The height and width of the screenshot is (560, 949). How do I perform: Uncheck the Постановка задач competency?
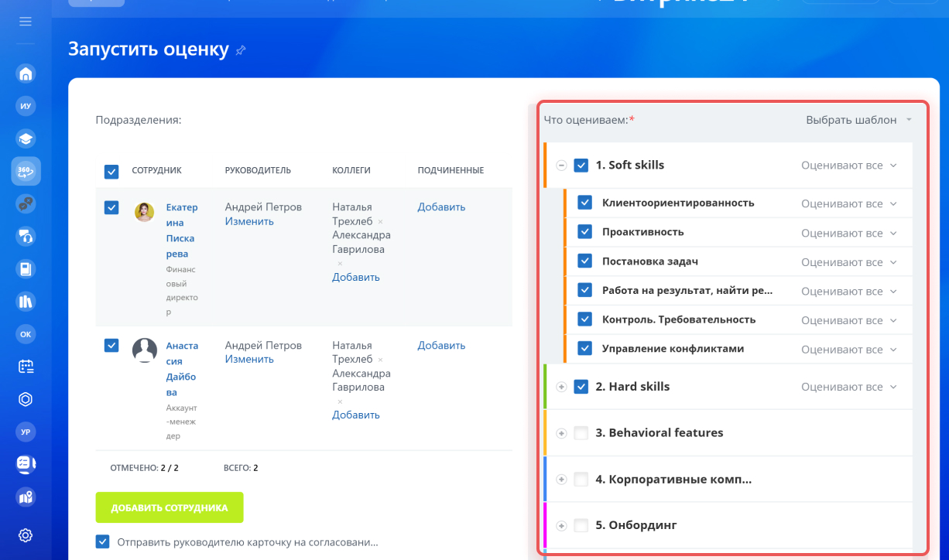click(585, 261)
